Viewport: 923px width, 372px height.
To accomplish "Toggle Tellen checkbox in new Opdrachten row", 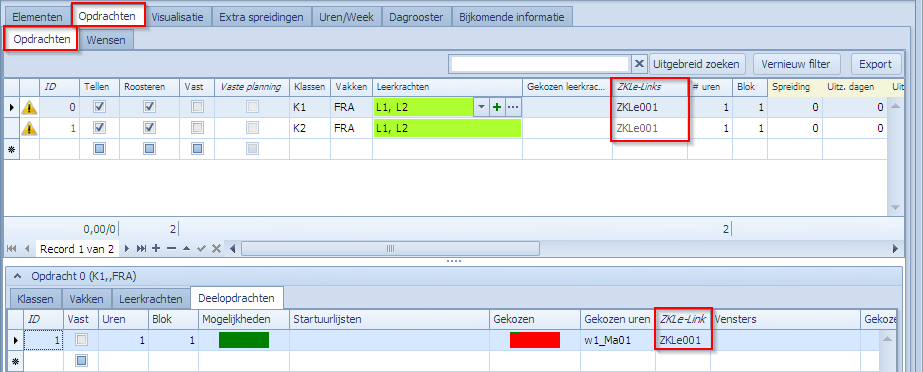I will coord(99,149).
